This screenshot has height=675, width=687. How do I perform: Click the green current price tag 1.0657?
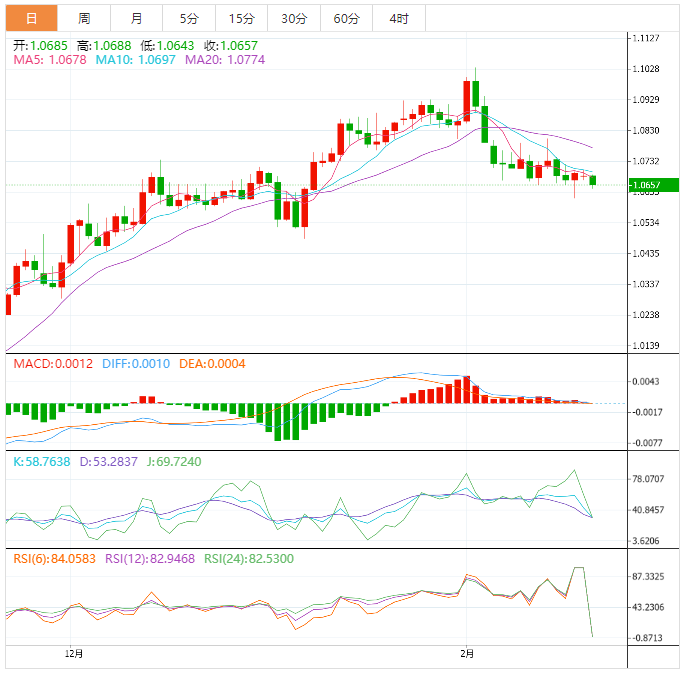(654, 185)
